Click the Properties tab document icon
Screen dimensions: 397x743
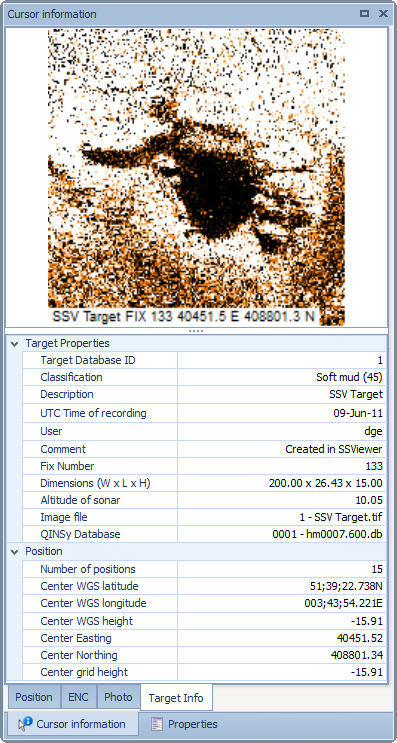click(x=157, y=724)
